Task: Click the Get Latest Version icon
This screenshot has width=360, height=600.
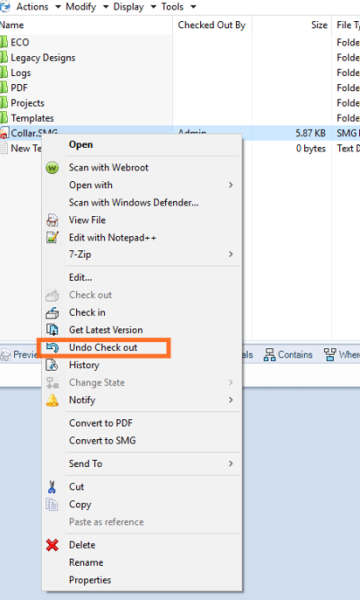Action: coord(52,330)
